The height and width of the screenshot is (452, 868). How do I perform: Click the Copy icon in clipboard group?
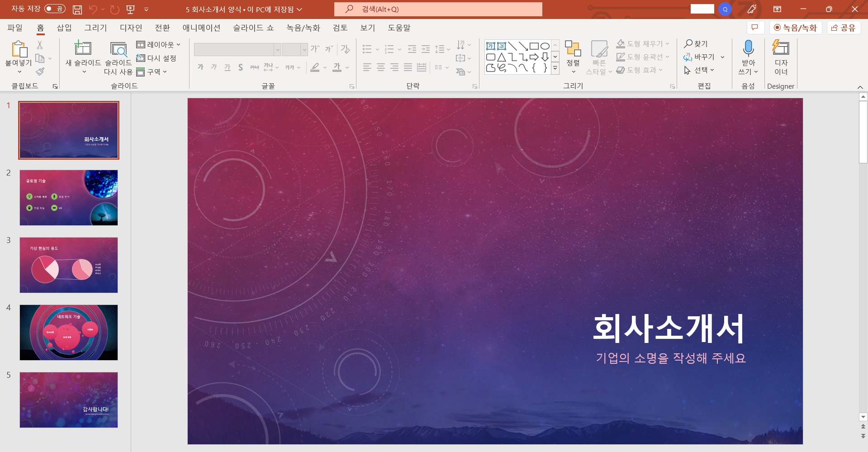[40, 58]
